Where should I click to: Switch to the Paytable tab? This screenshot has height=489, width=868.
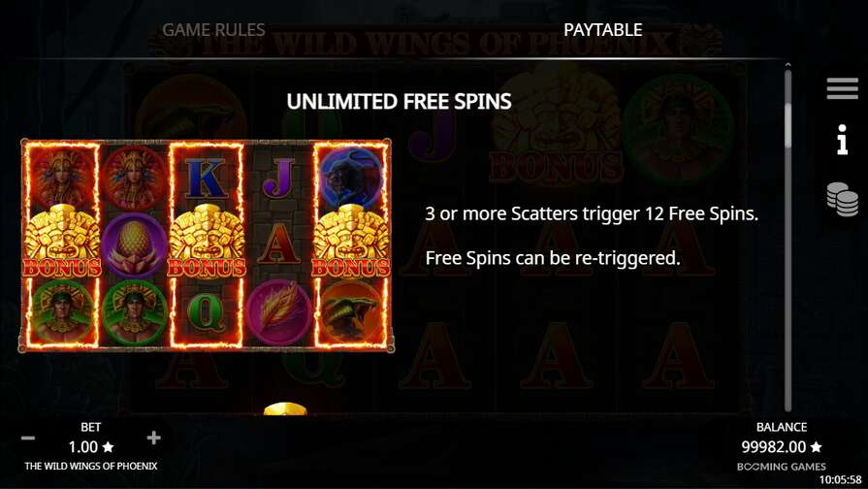pyautogui.click(x=603, y=30)
